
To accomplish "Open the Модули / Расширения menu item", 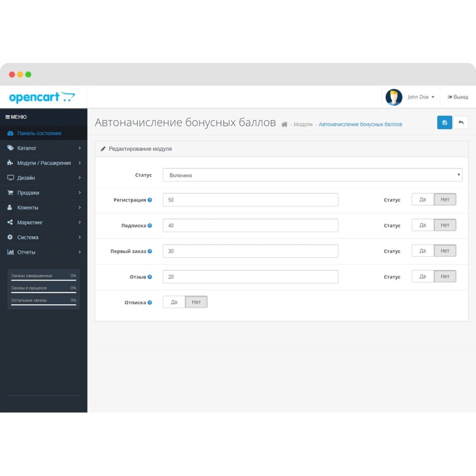I will pos(44,163).
